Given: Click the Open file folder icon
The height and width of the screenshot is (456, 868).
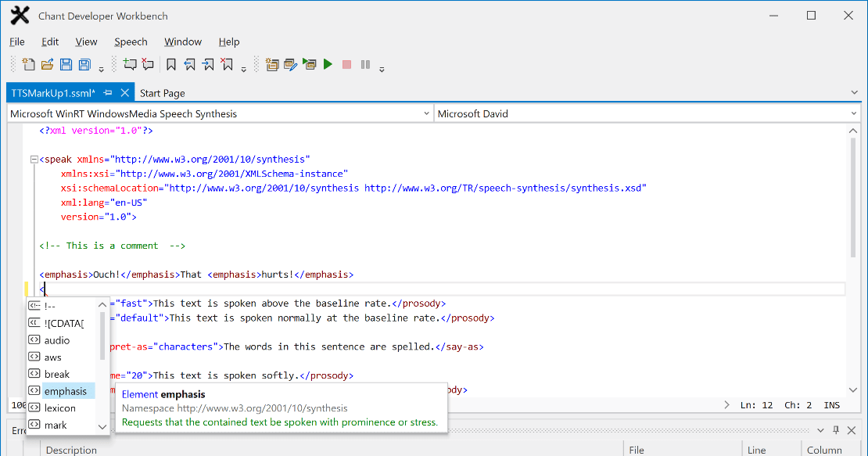Looking at the screenshot, I should tap(48, 65).
